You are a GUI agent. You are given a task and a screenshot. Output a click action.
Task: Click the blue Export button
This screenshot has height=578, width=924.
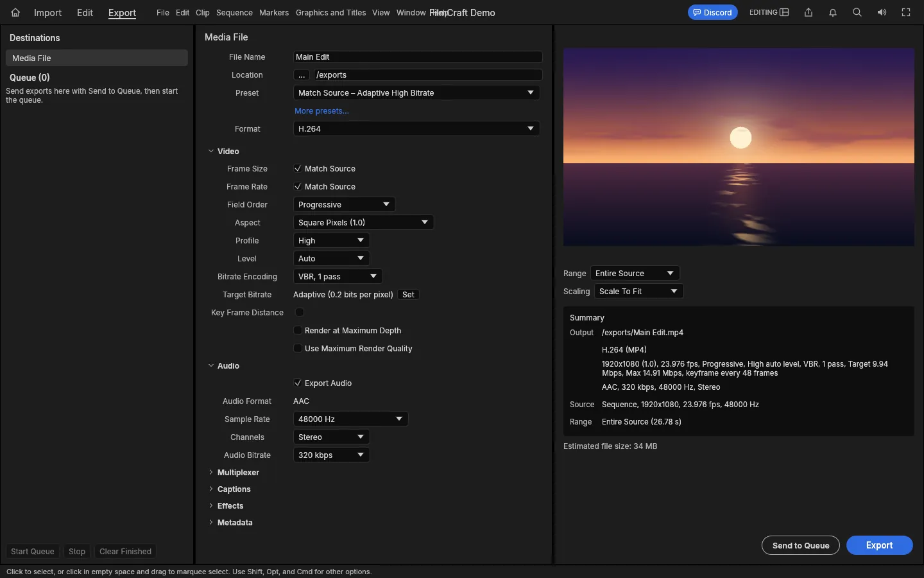879,545
